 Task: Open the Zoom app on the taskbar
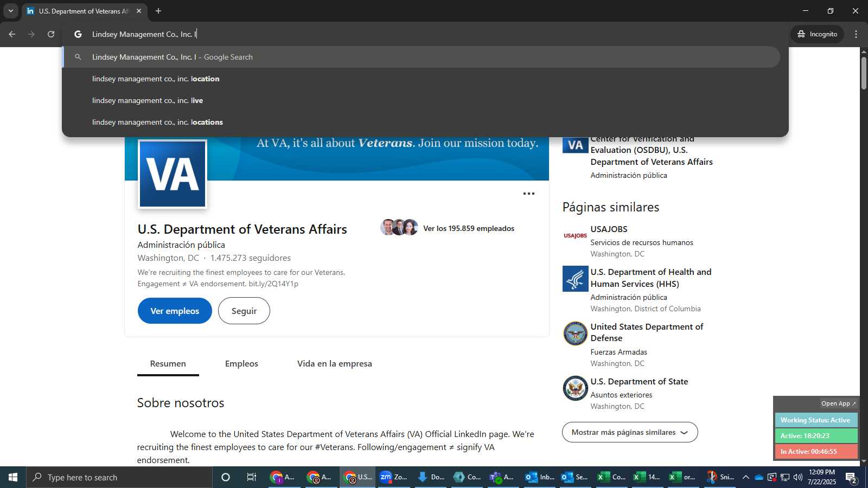[x=393, y=477]
